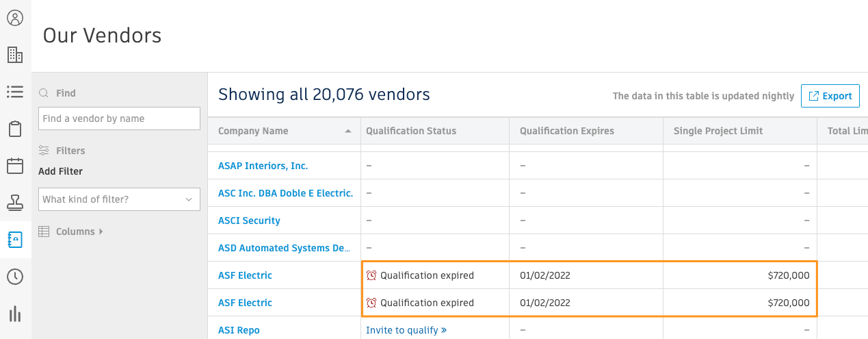Click the Export button

[830, 96]
